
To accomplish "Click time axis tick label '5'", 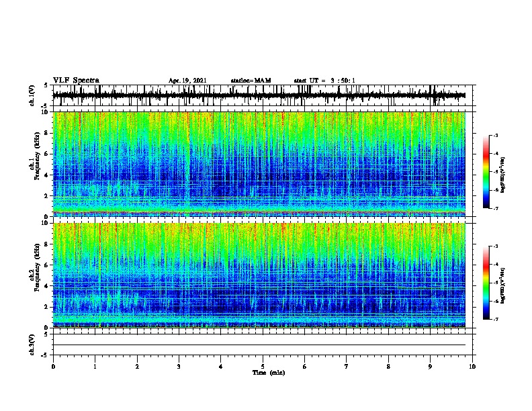I will point(263,367).
